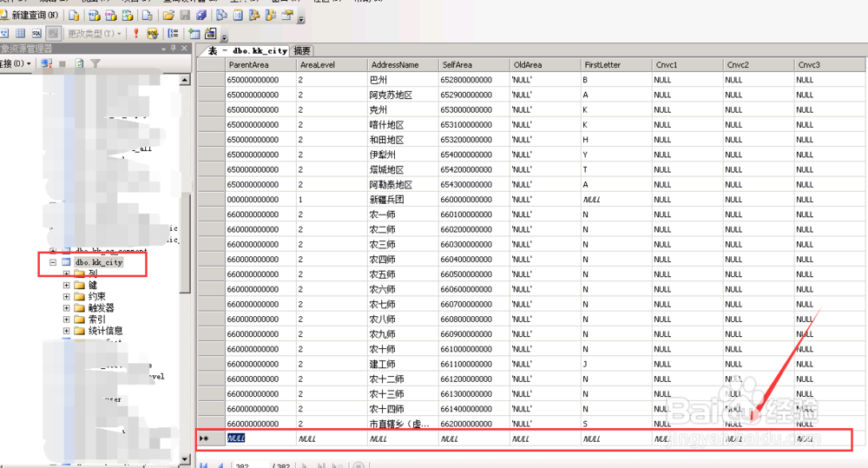Click the New Query (新建查询) button
This screenshot has height=468, width=868.
tap(30, 15)
